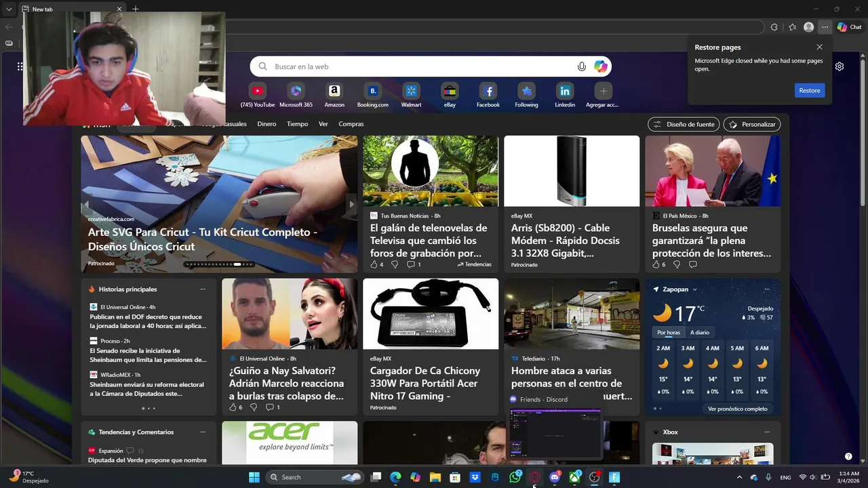Open the weather card more options
868x488 pixels.
767,289
